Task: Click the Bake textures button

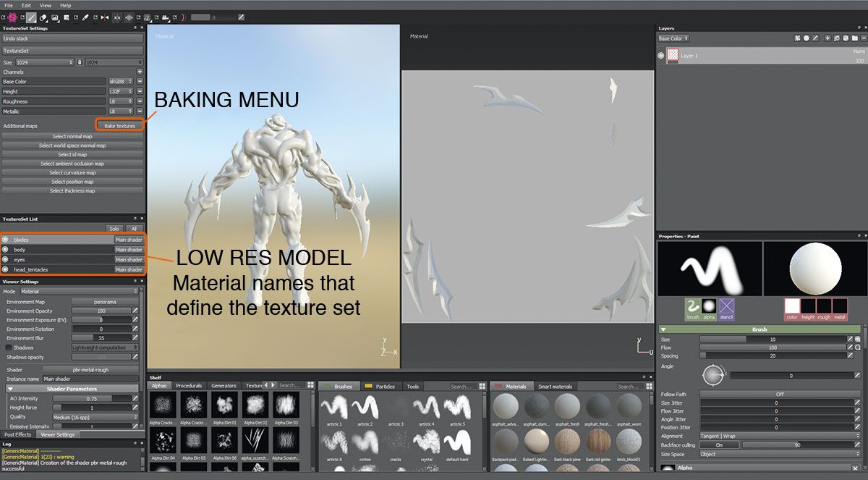Action: (x=119, y=125)
